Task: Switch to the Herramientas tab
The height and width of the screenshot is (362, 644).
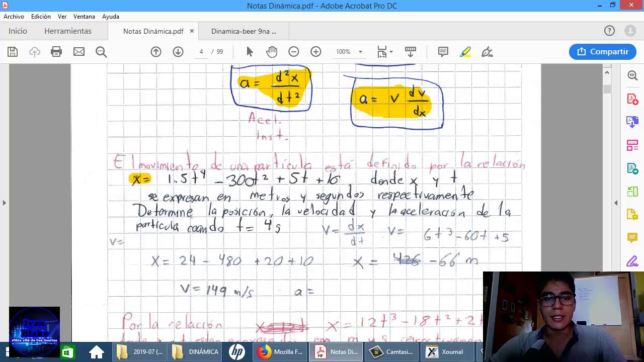Action: pyautogui.click(x=68, y=31)
